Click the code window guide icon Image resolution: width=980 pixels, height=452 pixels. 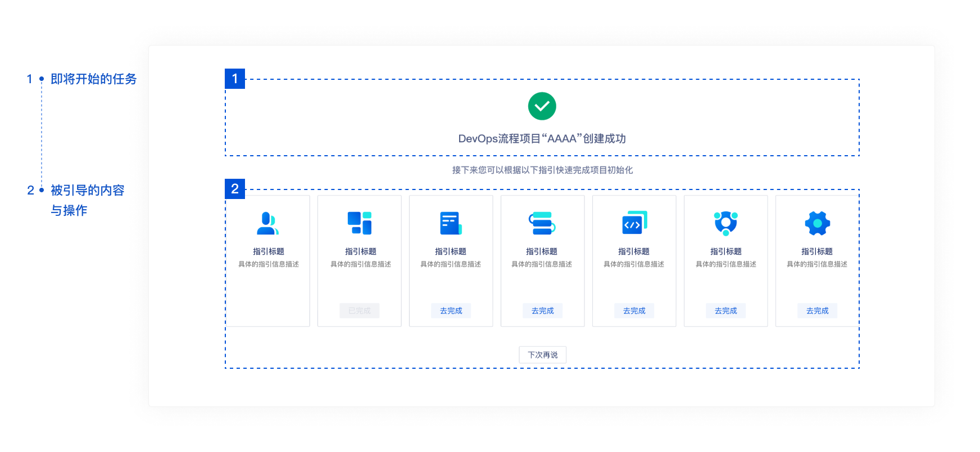pyautogui.click(x=635, y=223)
